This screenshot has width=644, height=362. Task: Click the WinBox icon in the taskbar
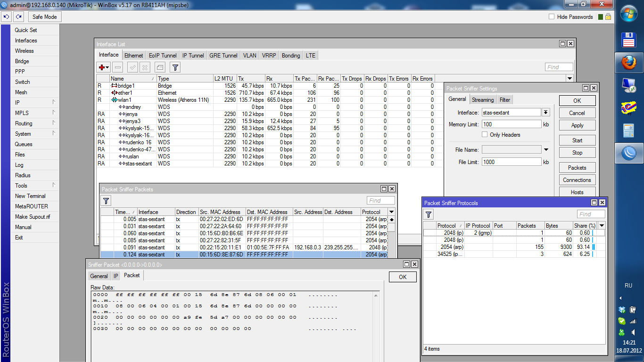tap(629, 153)
